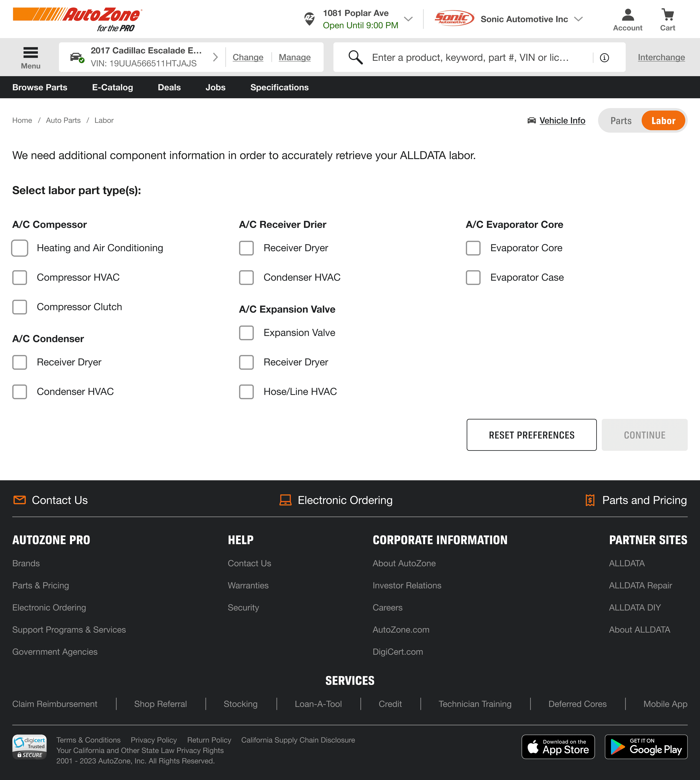Tick the Evaporator Core checkbox

[x=473, y=248]
